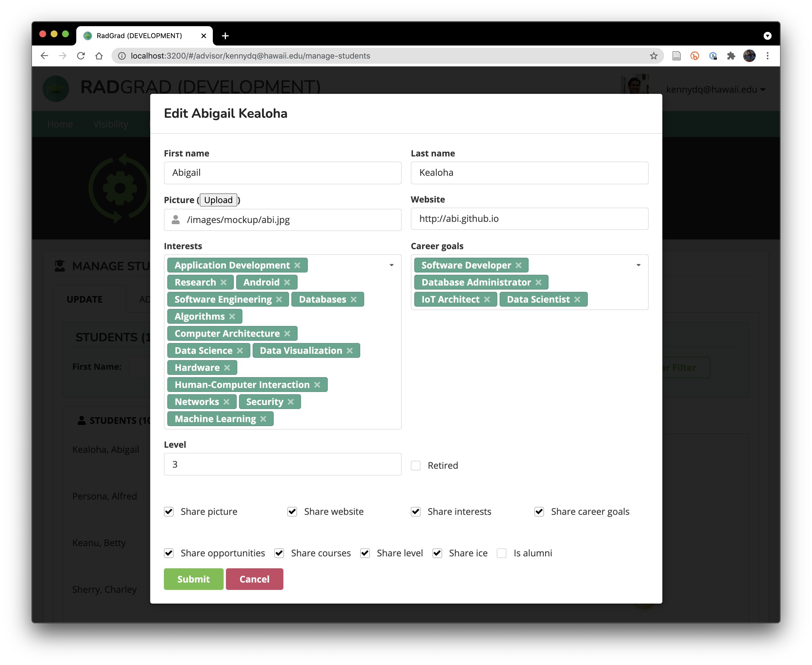Click the picture Upload button

tap(219, 200)
